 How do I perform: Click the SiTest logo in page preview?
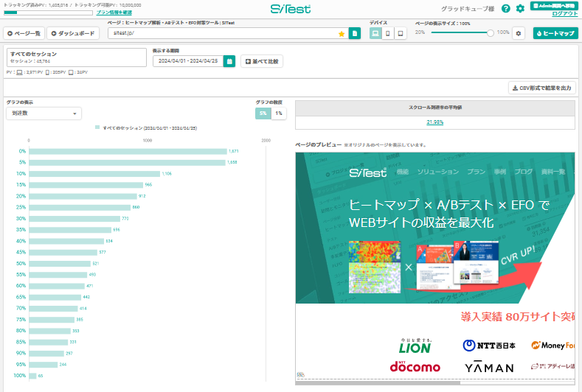tap(368, 172)
